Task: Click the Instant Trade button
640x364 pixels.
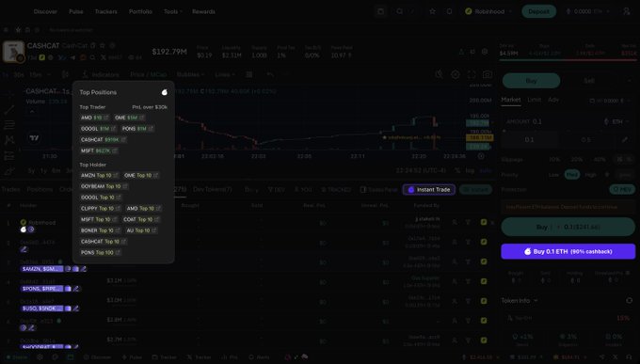Action: point(429,189)
